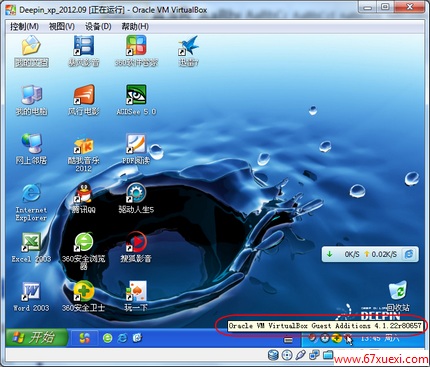The height and width of the screenshot is (367, 430).
Task: Click the VirtualBox network adapter status icon
Action: [314, 355]
